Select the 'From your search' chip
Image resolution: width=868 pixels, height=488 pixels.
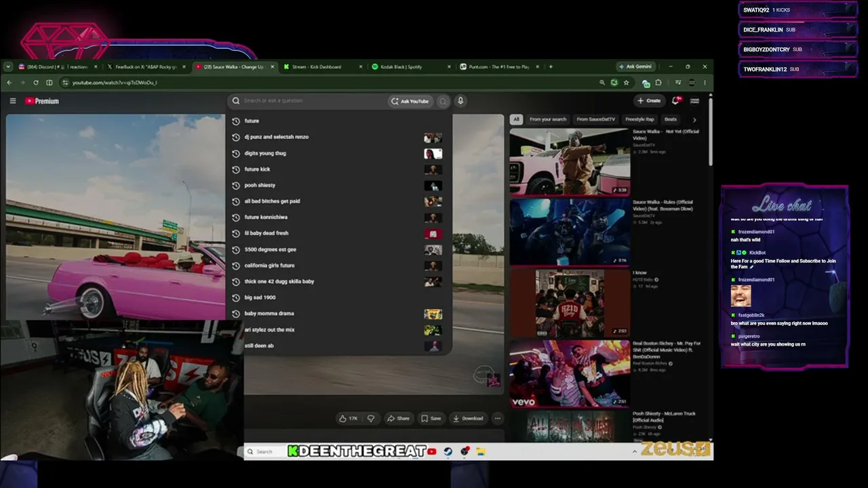click(x=548, y=119)
